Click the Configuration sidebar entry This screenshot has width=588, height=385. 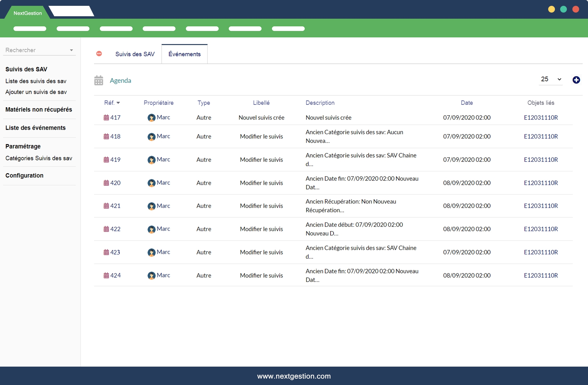point(24,175)
